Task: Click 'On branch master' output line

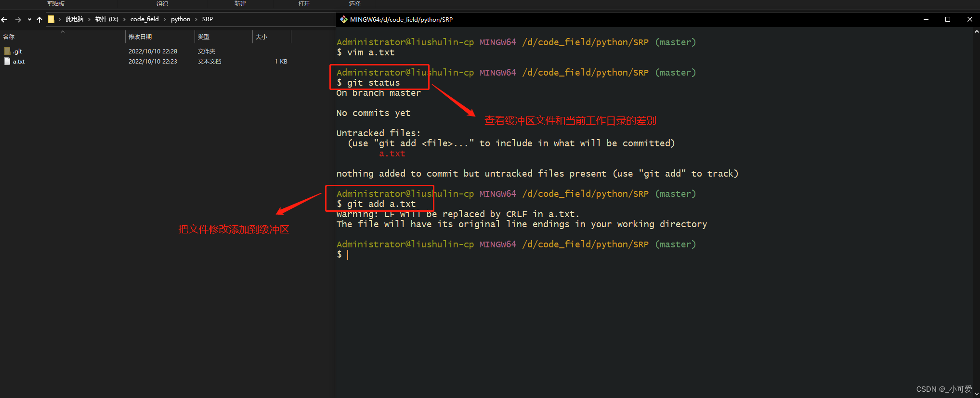Action: 379,93
